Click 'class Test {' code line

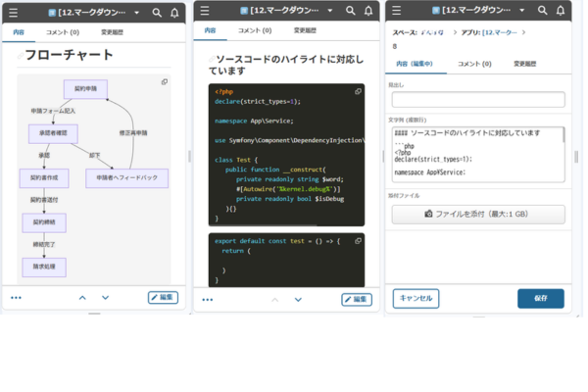[236, 160]
